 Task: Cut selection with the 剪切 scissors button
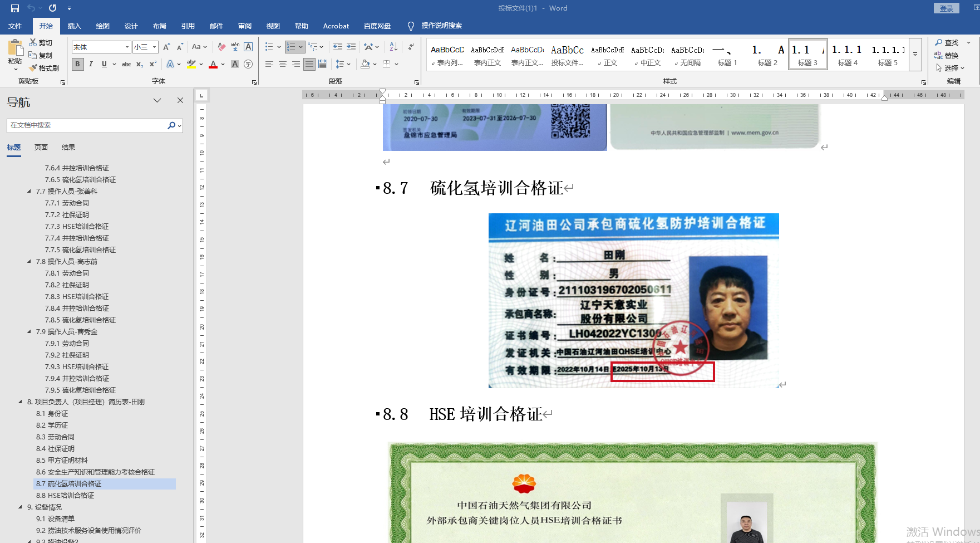[41, 43]
